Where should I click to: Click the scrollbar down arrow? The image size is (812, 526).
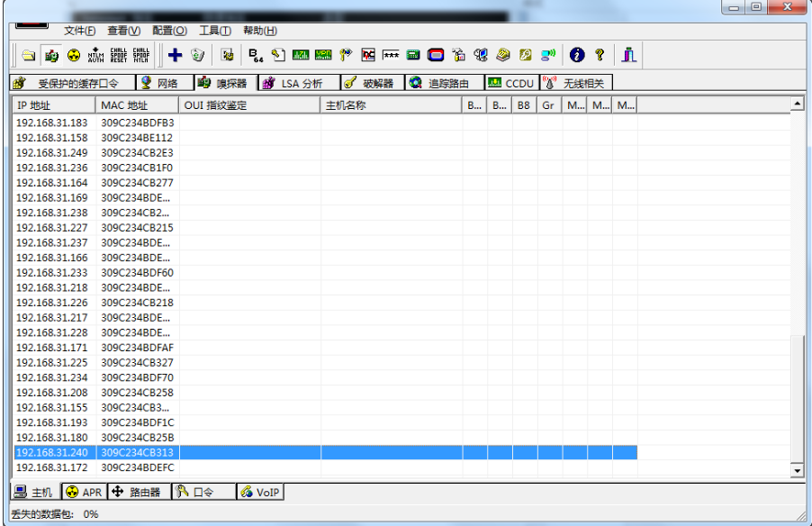(x=798, y=470)
